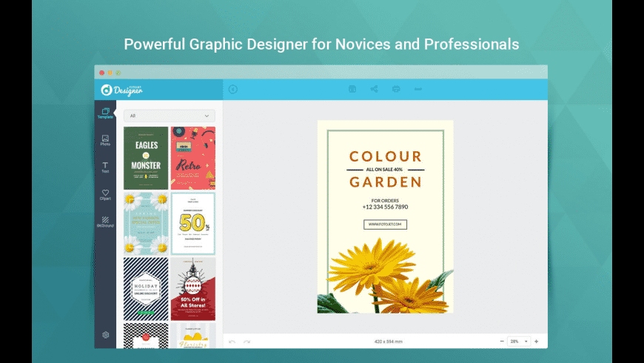Click the red close window button
644x363 pixels.
pyautogui.click(x=102, y=73)
